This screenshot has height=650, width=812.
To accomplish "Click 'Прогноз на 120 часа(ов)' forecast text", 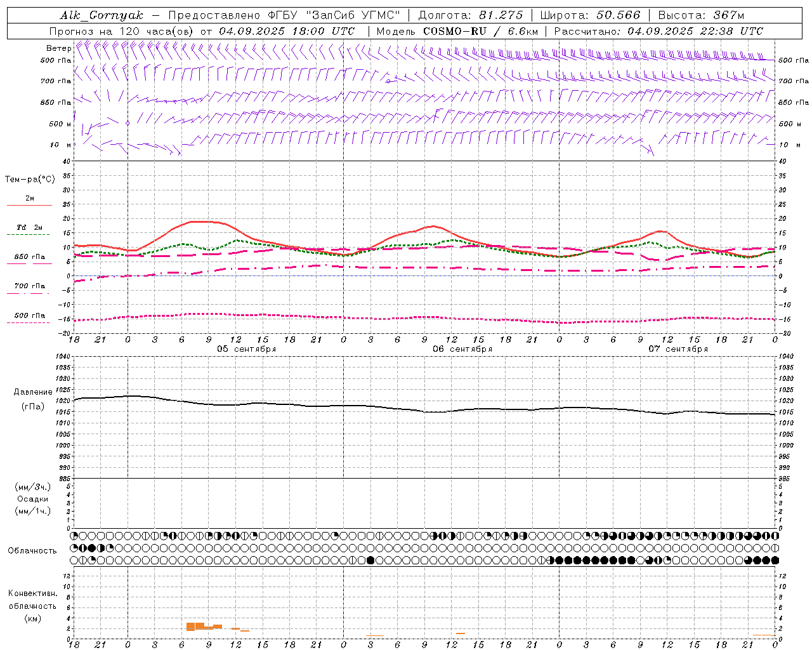I will [122, 31].
